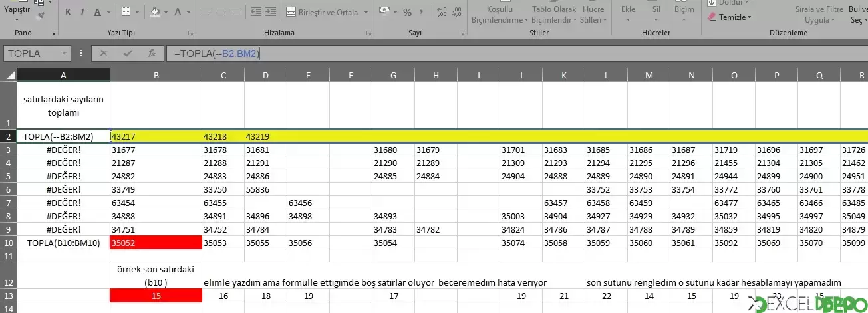Viewport: 868px width, 313px height.
Task: Apply the fill color bucket
Action: point(155,12)
